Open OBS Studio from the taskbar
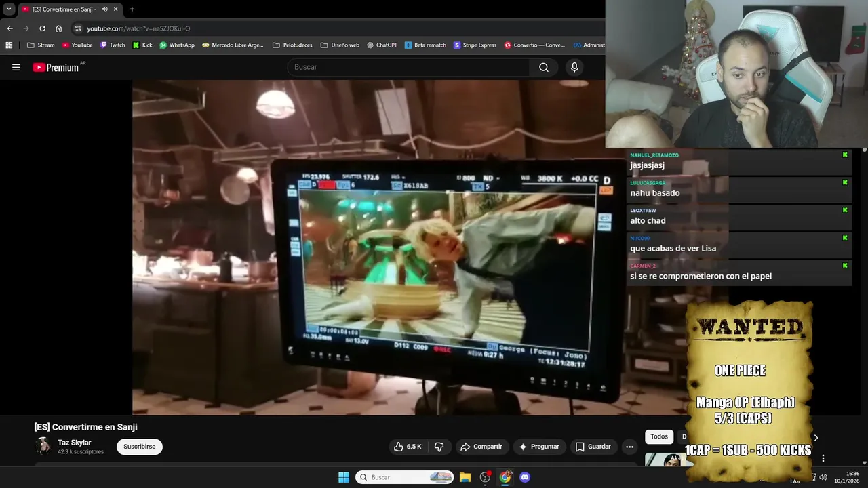The image size is (868, 488). (x=485, y=477)
